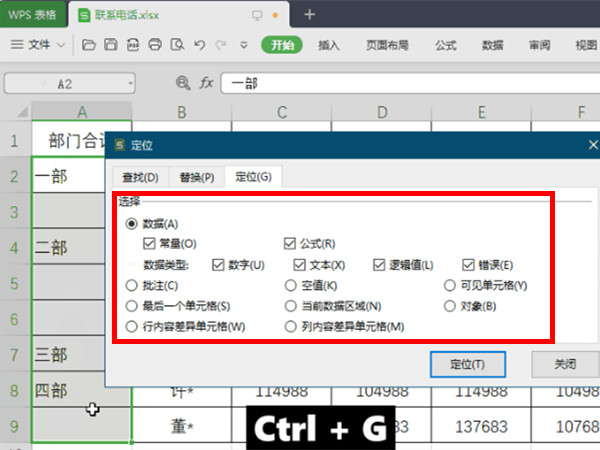The width and height of the screenshot is (600, 450).
Task: Click the export to PDF icon
Action: [x=132, y=45]
